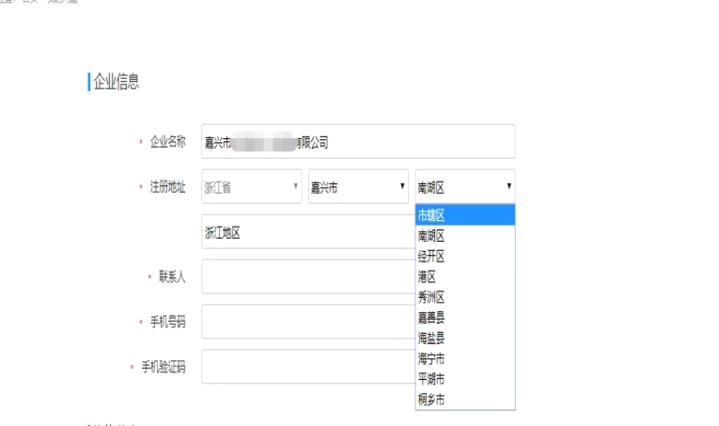Choose 秀洲区 from the district list
719x426 pixels.
point(465,297)
